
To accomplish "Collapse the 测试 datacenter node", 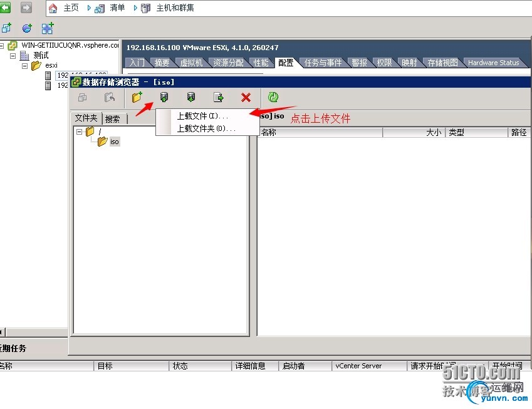I will click(13, 56).
